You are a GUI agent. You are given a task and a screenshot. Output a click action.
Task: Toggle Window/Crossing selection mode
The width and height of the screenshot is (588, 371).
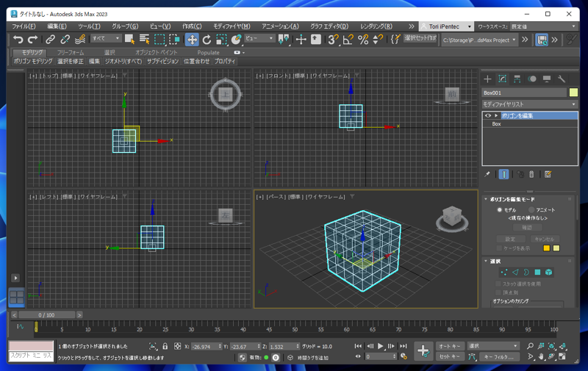click(174, 39)
